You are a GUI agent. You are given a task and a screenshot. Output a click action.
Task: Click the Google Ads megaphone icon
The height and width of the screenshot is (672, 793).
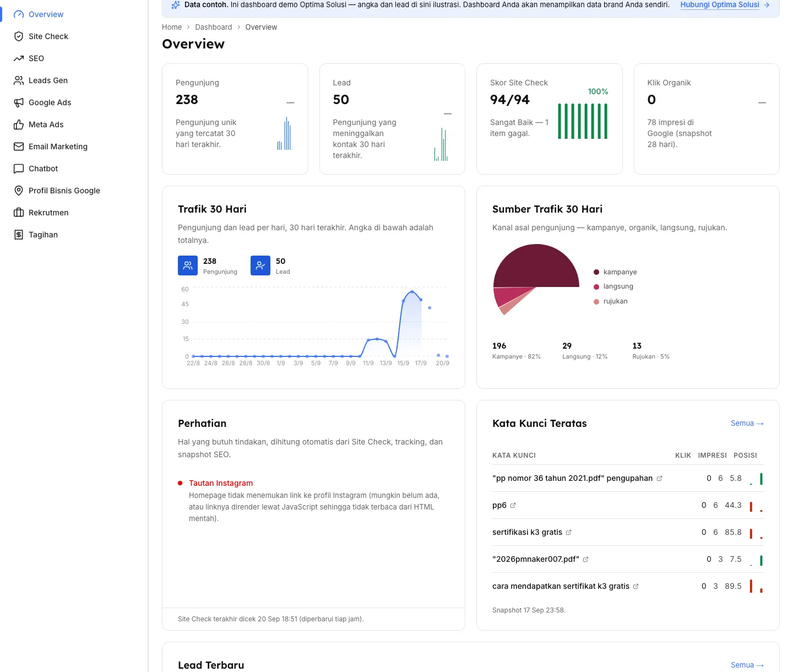pyautogui.click(x=19, y=102)
